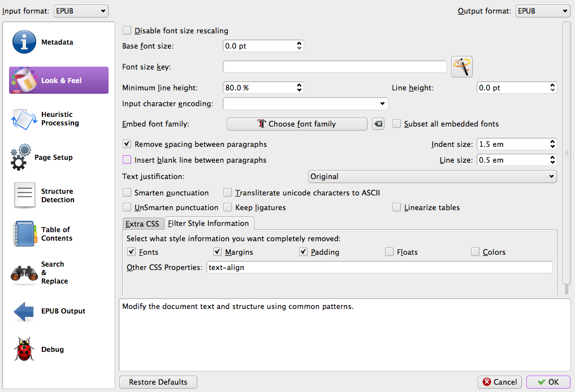Toggle Insert blank line between paragraphs
This screenshot has height=392, width=575.
(127, 160)
